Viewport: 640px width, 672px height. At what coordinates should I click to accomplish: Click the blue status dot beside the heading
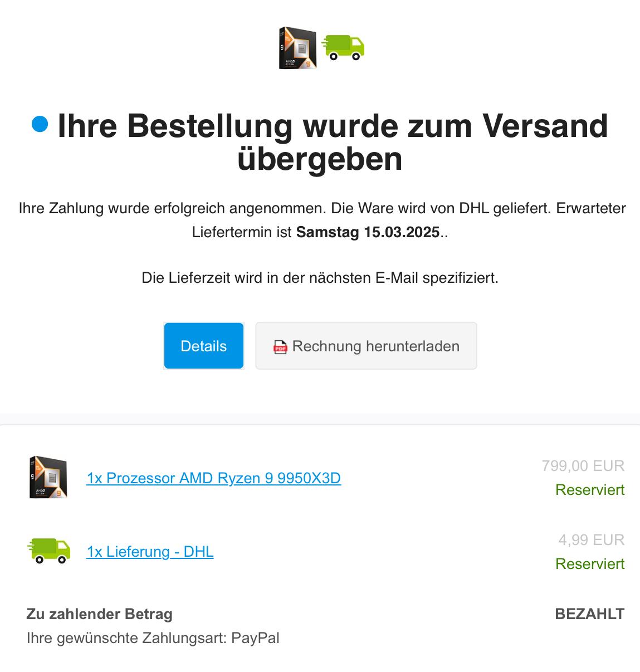coord(40,124)
